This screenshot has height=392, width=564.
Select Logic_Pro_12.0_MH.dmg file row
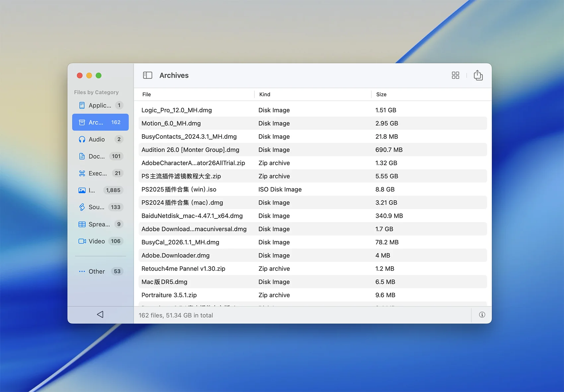(176, 110)
